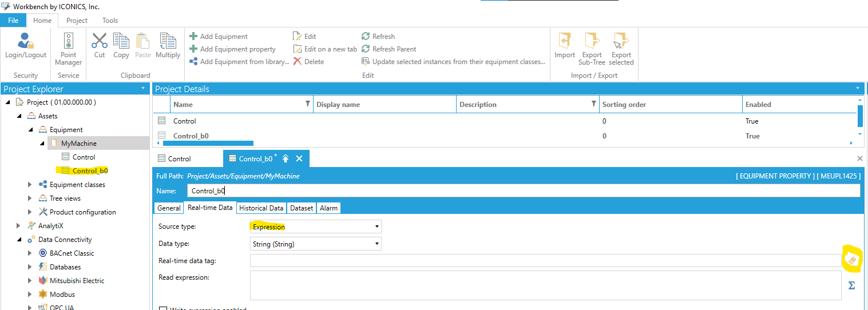Select the Modbus tree item
This screenshot has width=868, height=310.
click(x=62, y=295)
